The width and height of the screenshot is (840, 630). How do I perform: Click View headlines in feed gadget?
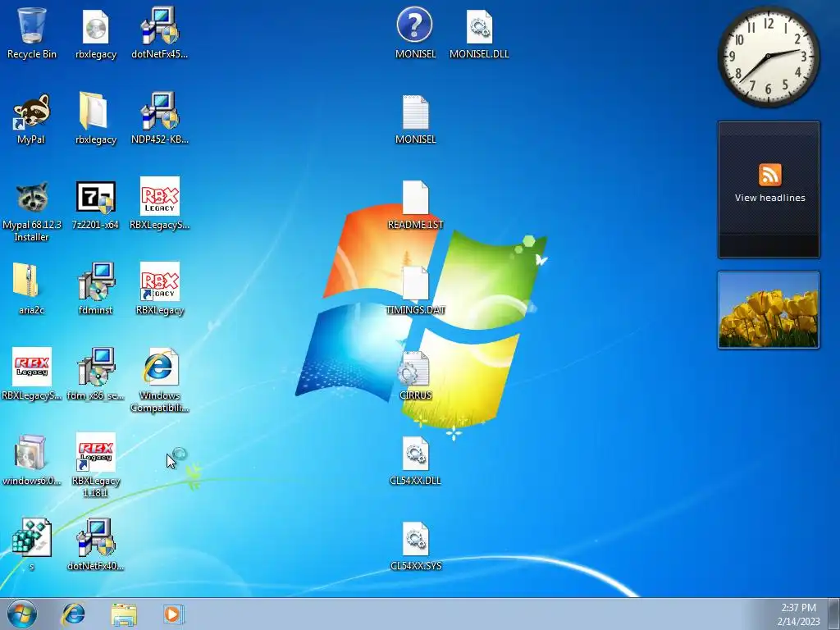tap(769, 198)
